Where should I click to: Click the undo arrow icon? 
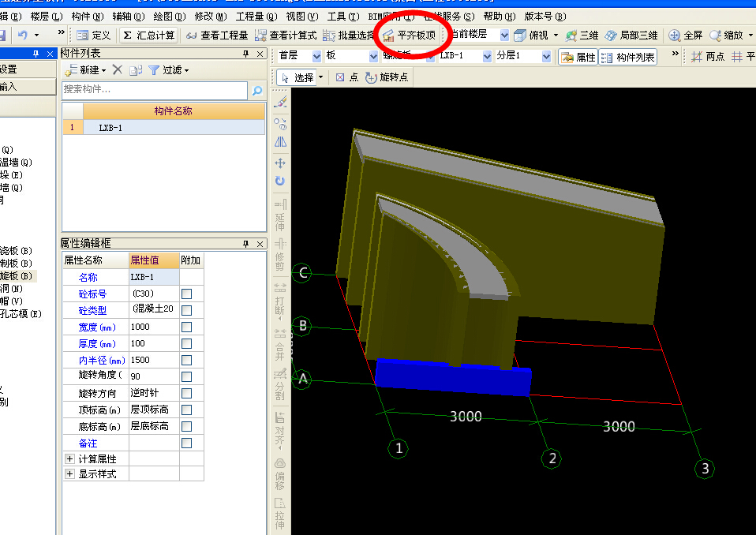point(23,35)
